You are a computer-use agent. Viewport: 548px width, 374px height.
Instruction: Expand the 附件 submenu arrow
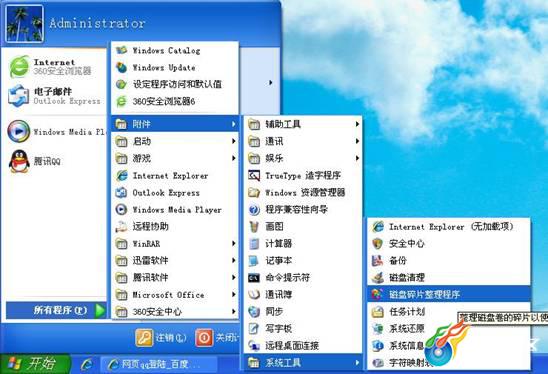[233, 124]
